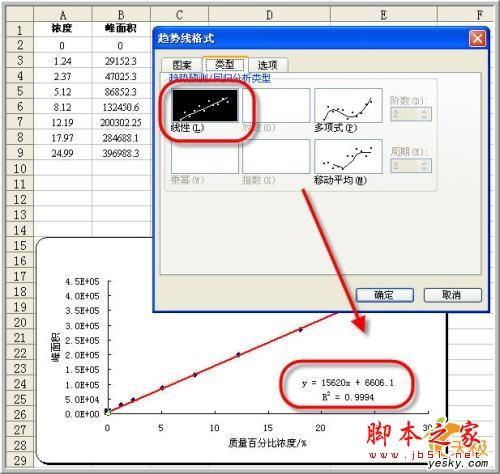
Task: Switch to the 图案 tab
Action: (x=182, y=65)
